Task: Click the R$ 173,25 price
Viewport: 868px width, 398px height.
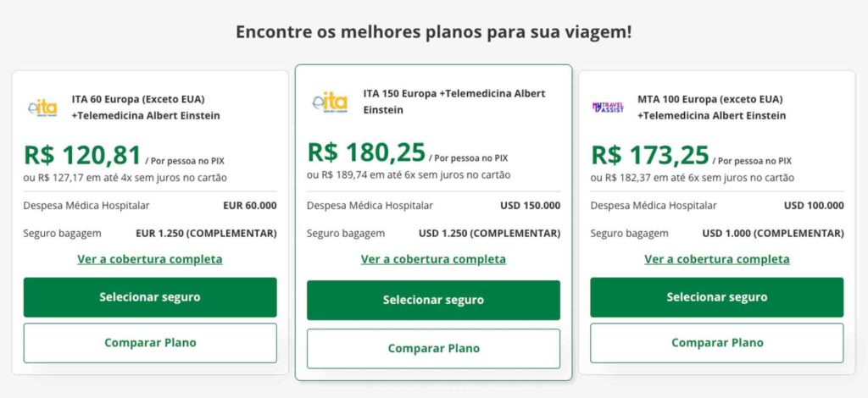Action: pyautogui.click(x=650, y=155)
